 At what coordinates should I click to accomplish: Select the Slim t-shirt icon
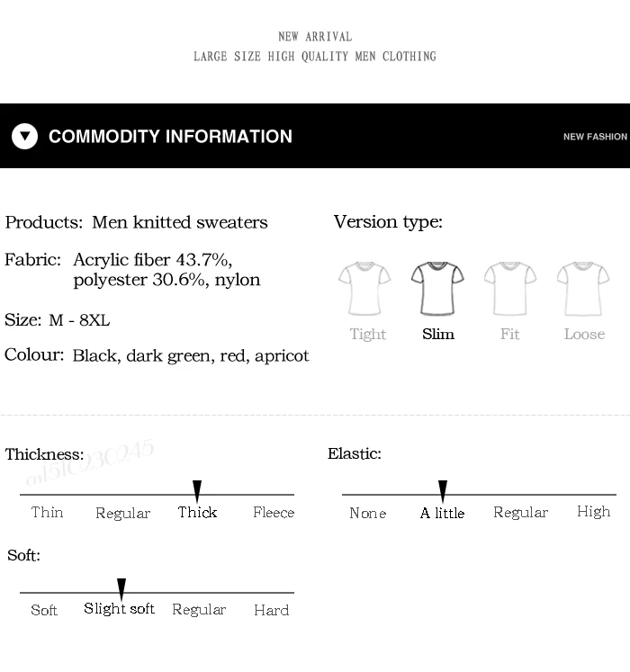(437, 289)
